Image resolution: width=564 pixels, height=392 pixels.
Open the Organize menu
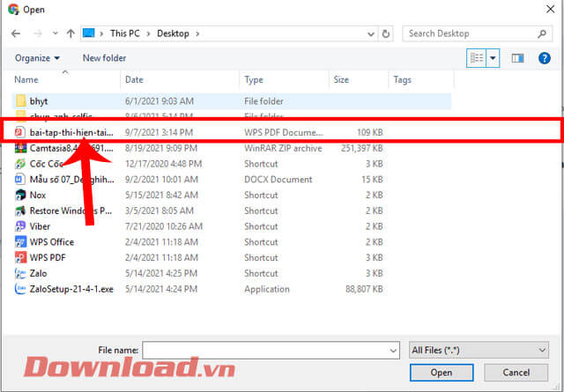37,58
